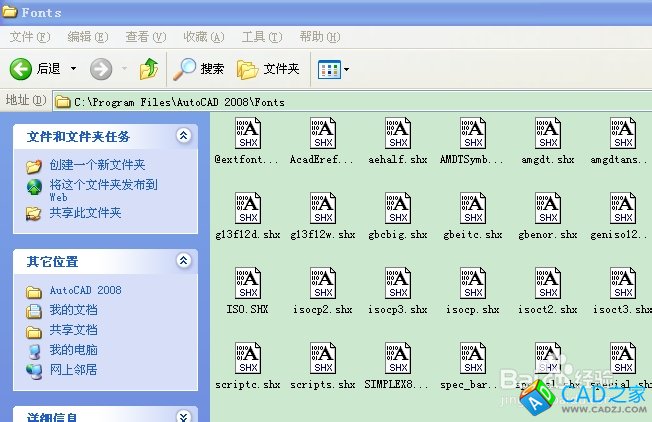Open the 查看(V) menu
Viewport: 652px width, 422px height.
tap(146, 37)
